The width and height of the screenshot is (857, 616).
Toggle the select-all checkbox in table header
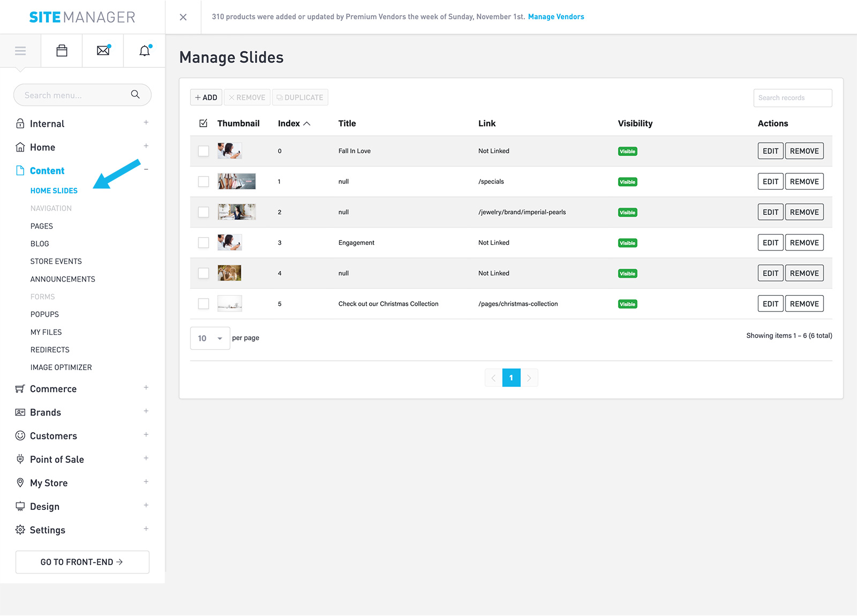pos(204,123)
